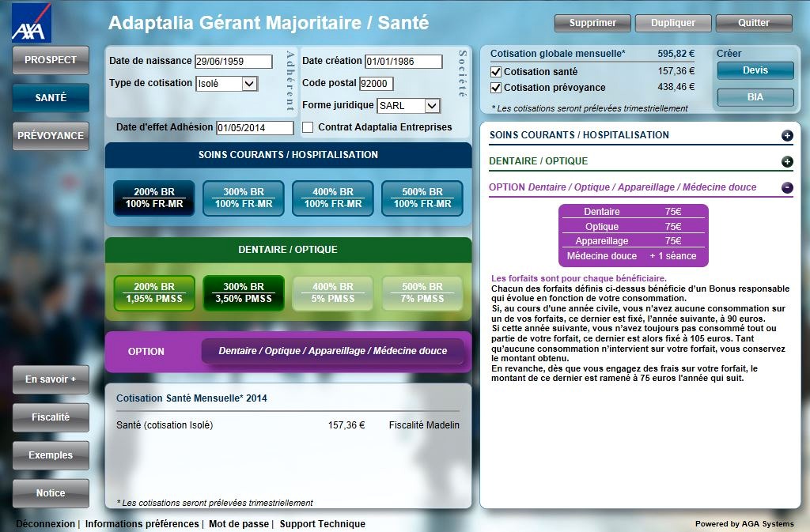Viewport: 810px width, 532px height.
Task: Open Forme juridique dropdown
Action: click(409, 106)
